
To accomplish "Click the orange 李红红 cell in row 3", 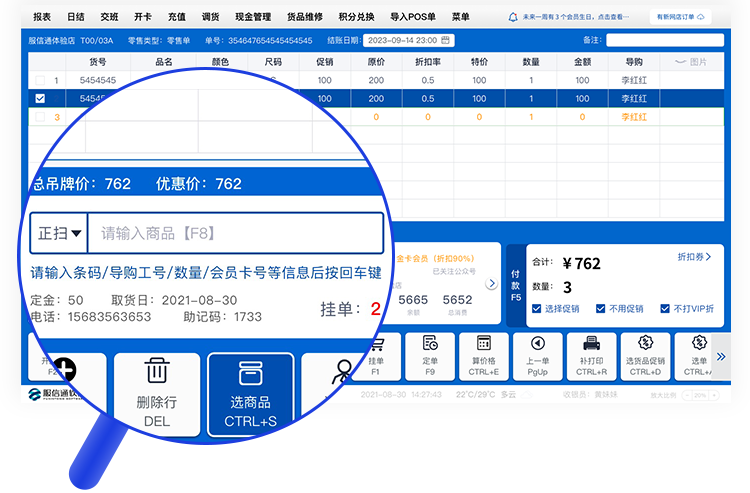I will [x=634, y=117].
